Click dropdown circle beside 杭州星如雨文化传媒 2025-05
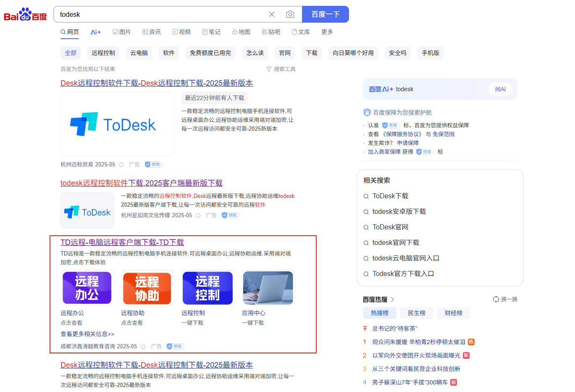The image size is (575, 392). coord(198,216)
